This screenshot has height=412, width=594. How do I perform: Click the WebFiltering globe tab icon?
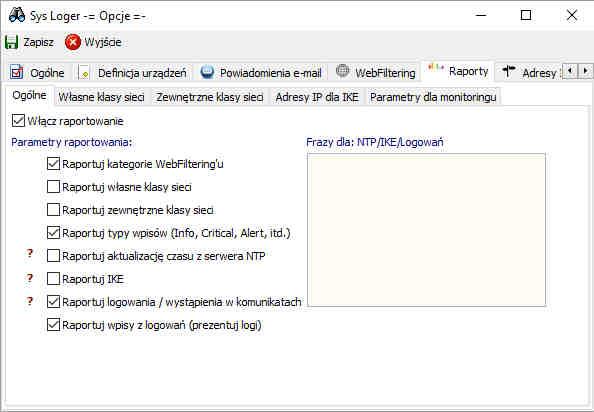(342, 71)
